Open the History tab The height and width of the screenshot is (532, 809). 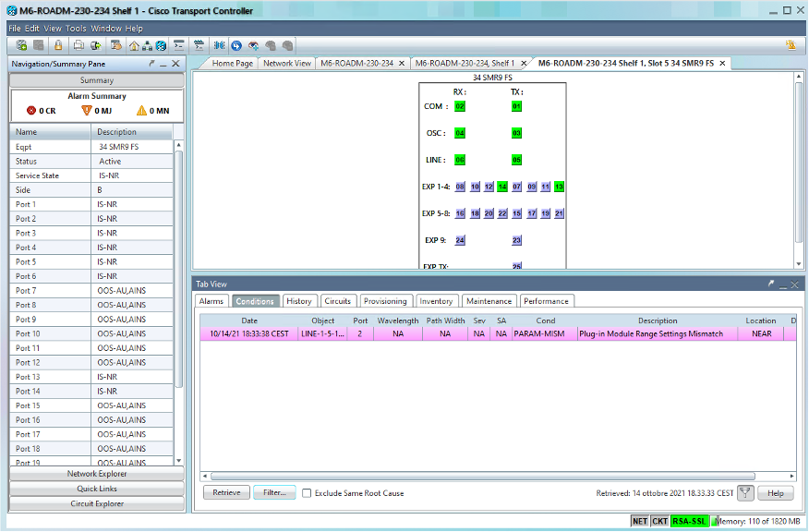pos(299,301)
